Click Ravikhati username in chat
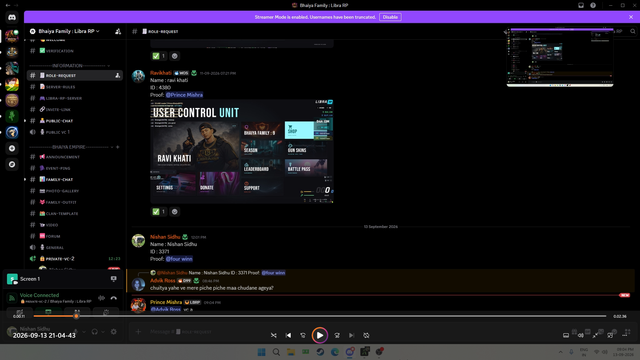The width and height of the screenshot is (640, 360). [x=161, y=73]
